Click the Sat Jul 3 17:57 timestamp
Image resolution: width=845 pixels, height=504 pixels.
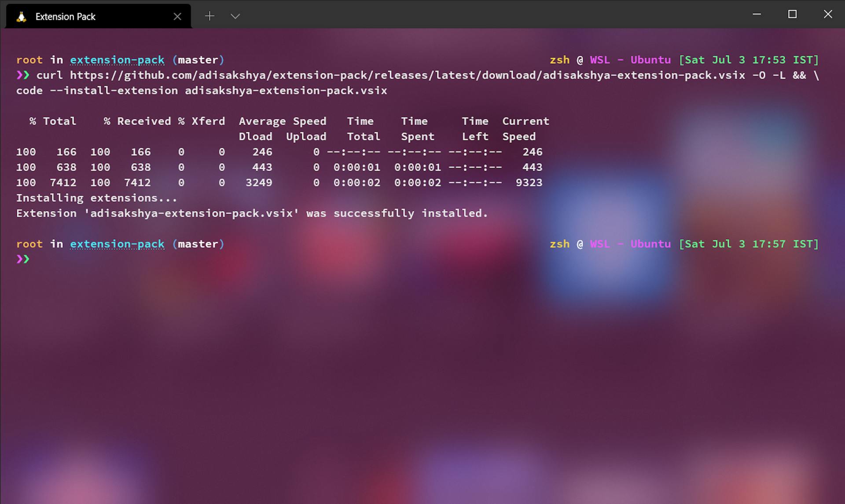748,244
